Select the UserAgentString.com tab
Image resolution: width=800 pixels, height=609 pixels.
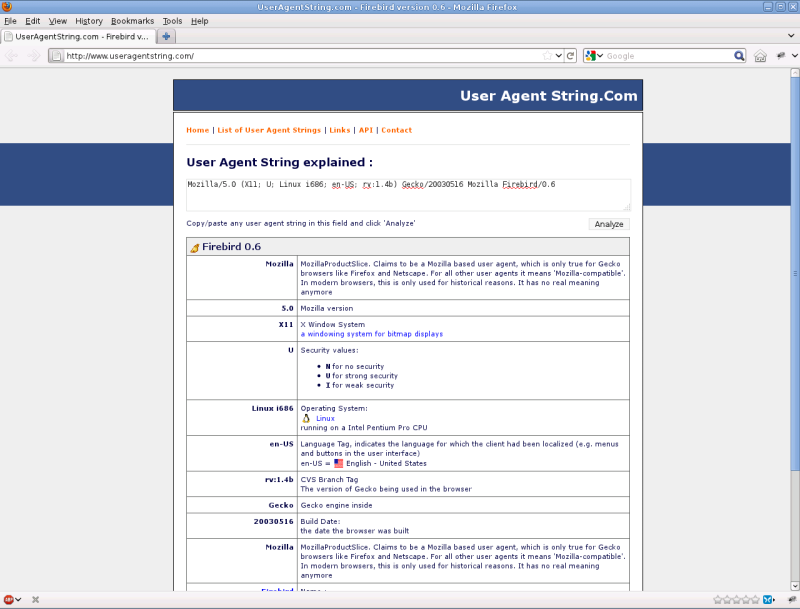coord(78,36)
